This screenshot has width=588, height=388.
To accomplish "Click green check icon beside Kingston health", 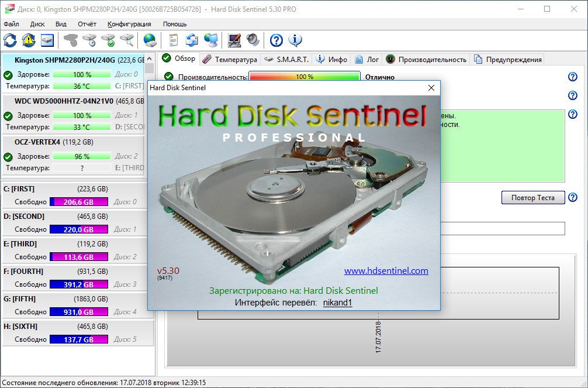I will click(x=8, y=75).
